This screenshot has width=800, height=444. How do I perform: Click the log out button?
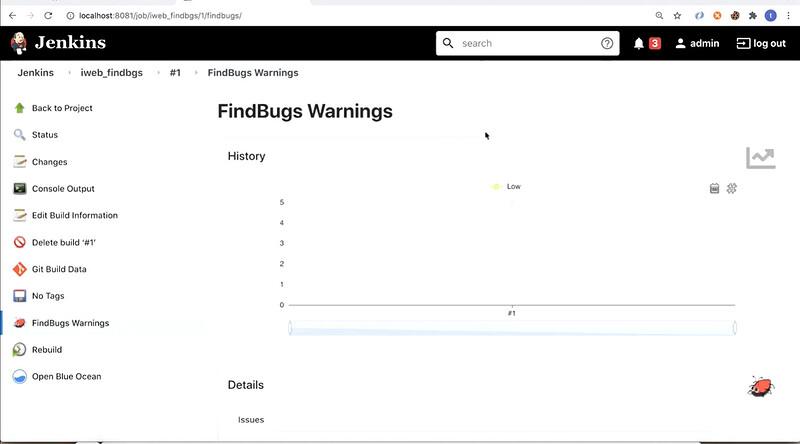point(761,43)
